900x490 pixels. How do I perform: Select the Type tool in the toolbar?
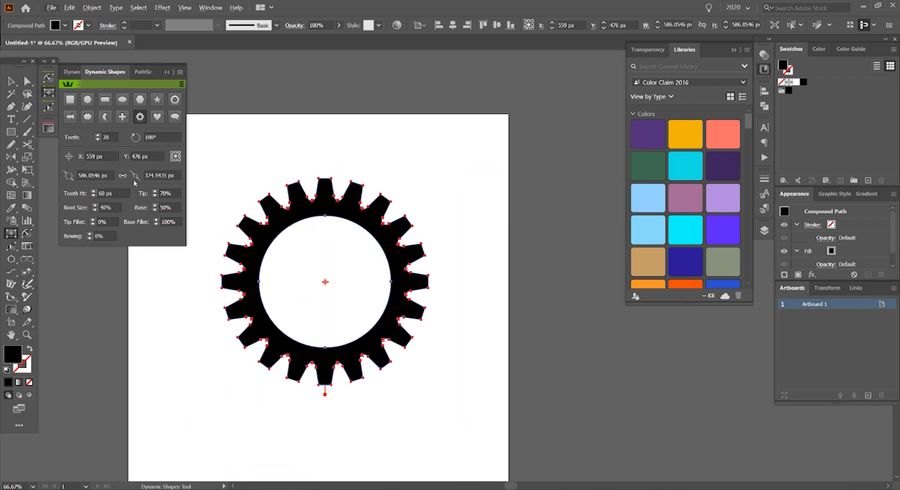click(11, 119)
